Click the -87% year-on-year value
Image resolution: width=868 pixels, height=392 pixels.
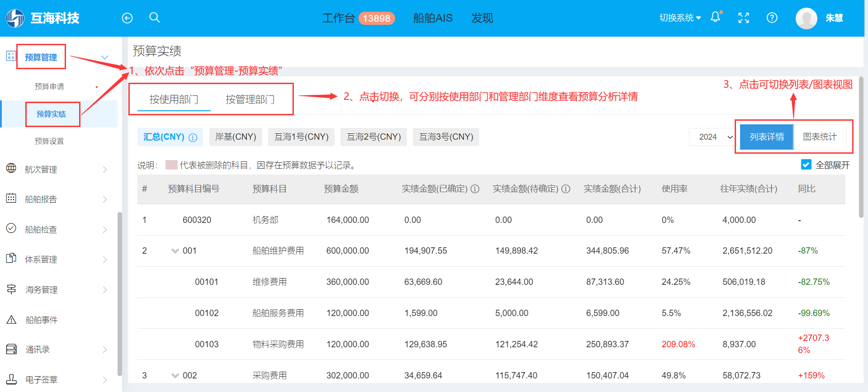click(808, 251)
